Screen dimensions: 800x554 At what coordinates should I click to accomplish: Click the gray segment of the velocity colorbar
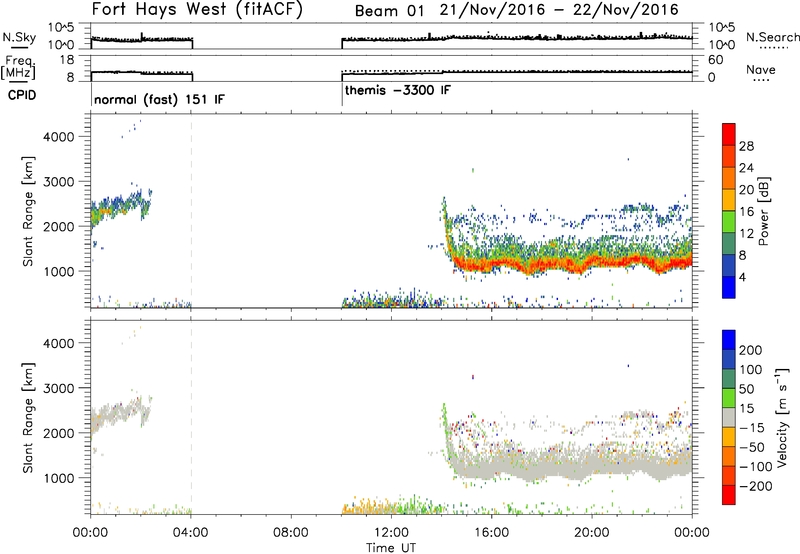pyautogui.click(x=729, y=417)
